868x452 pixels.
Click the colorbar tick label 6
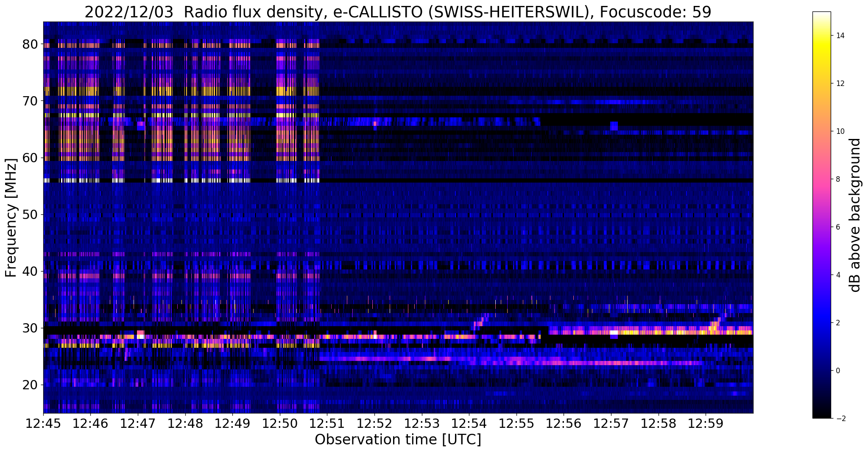837,227
